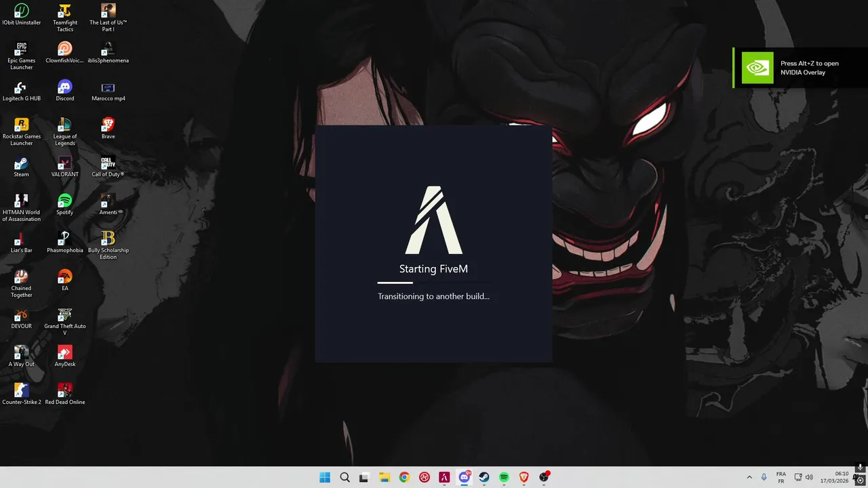The image size is (868, 488).
Task: Expand the hidden system tray icons chevron
Action: pyautogui.click(x=749, y=477)
